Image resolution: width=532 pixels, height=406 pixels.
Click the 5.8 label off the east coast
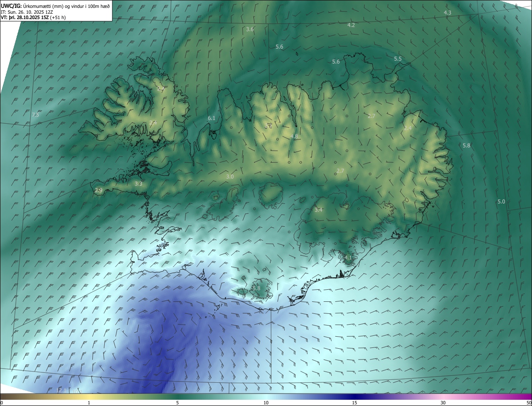(x=466, y=146)
